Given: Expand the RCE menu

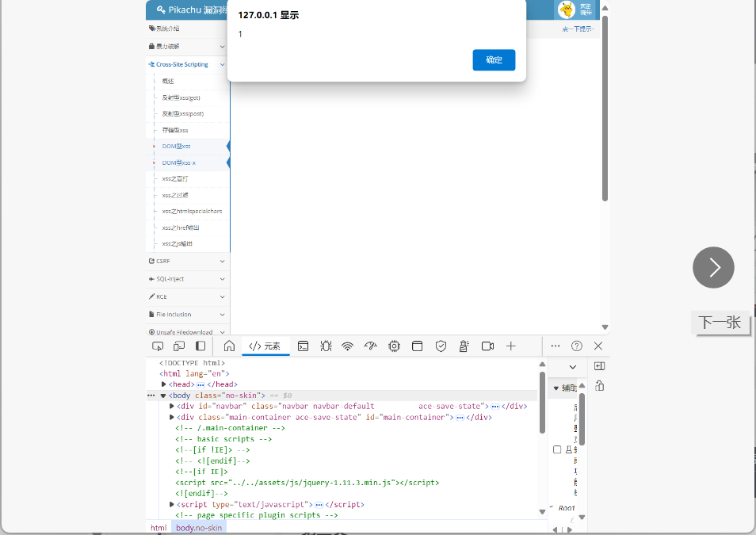Looking at the screenshot, I should [x=187, y=296].
